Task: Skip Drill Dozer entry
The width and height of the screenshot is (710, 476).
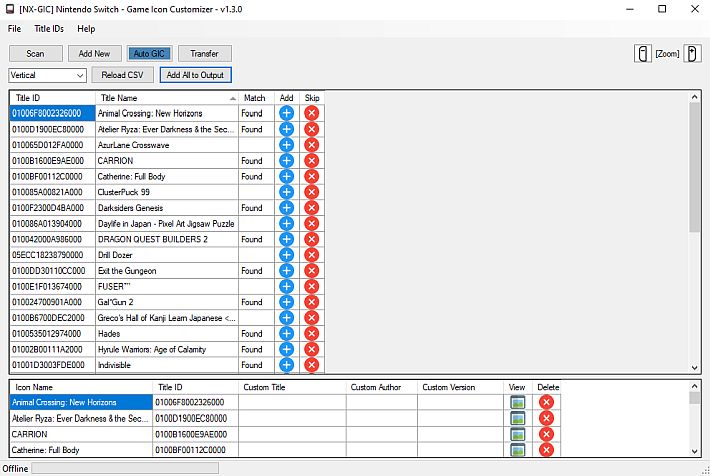Action: pyautogui.click(x=312, y=255)
